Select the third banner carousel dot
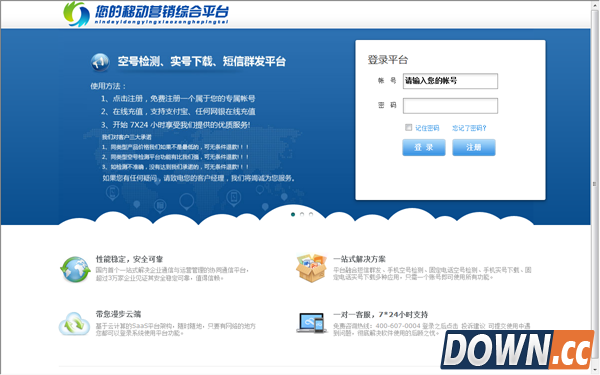The height and width of the screenshot is (375, 600). pyautogui.click(x=311, y=214)
